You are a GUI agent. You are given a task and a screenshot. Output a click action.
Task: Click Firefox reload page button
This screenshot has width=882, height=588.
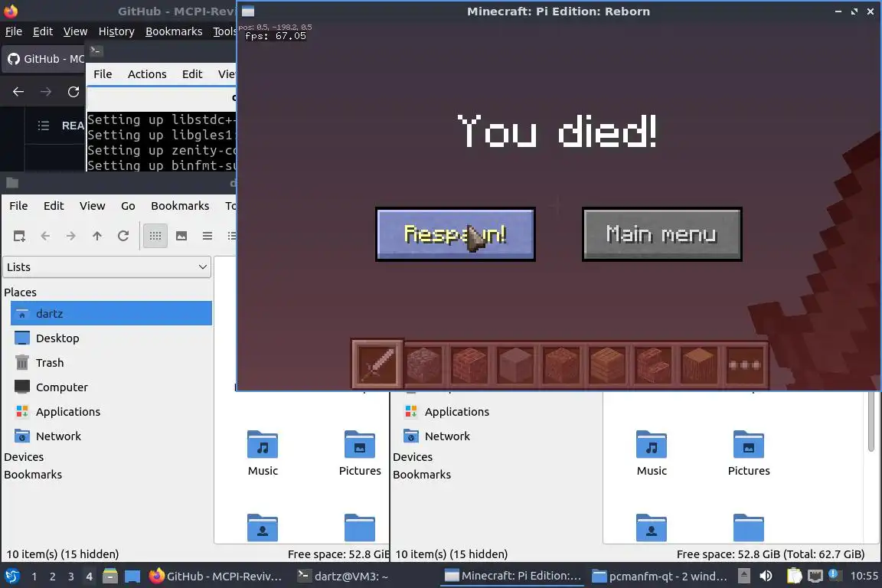coord(73,92)
